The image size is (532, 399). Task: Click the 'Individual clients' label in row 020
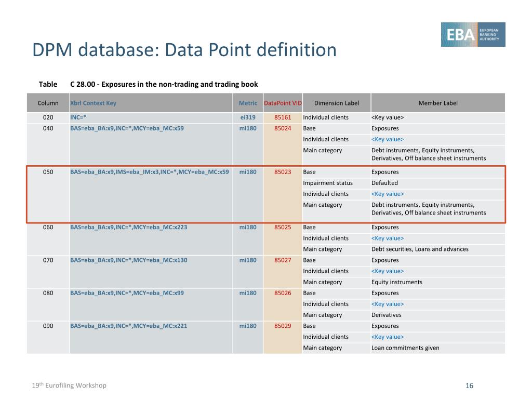pyautogui.click(x=326, y=117)
